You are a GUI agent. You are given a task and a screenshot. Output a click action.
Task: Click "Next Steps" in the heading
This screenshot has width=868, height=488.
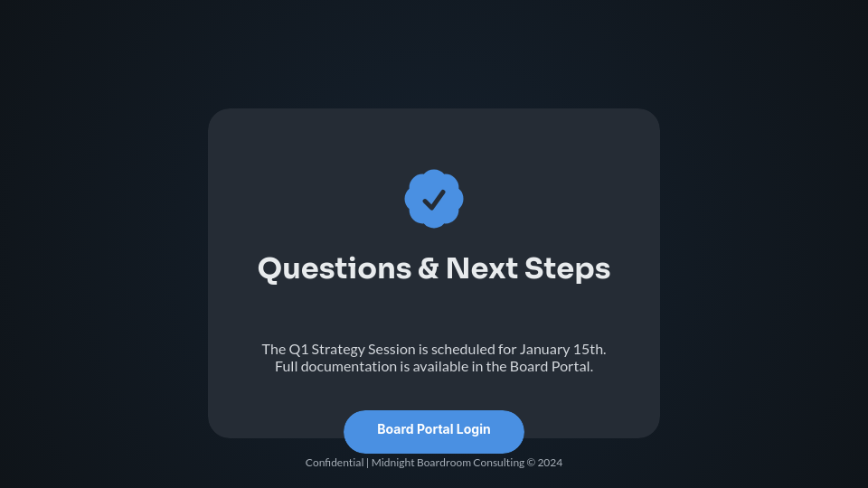coord(527,269)
